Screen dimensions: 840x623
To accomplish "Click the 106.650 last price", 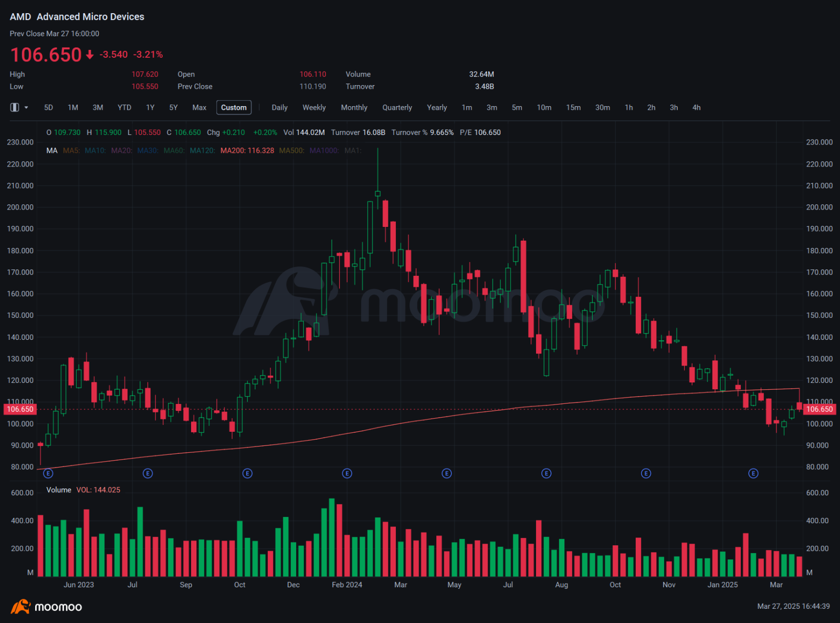I will click(x=46, y=55).
